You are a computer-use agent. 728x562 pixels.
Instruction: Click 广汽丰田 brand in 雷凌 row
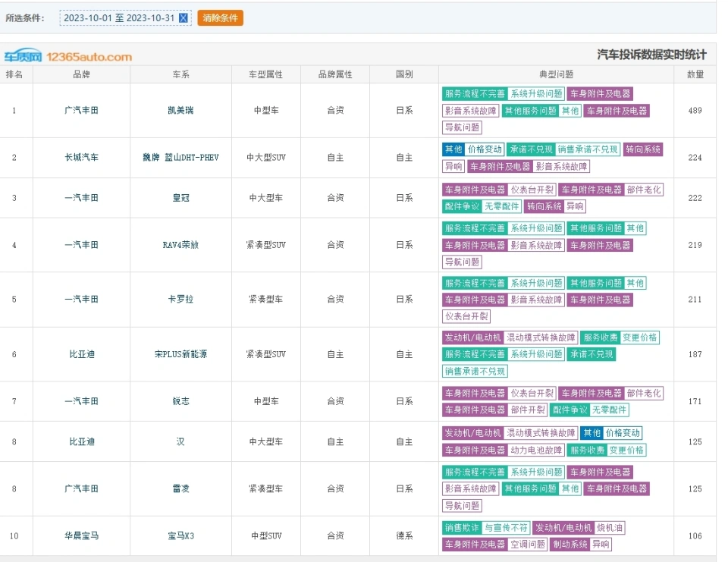coord(81,488)
